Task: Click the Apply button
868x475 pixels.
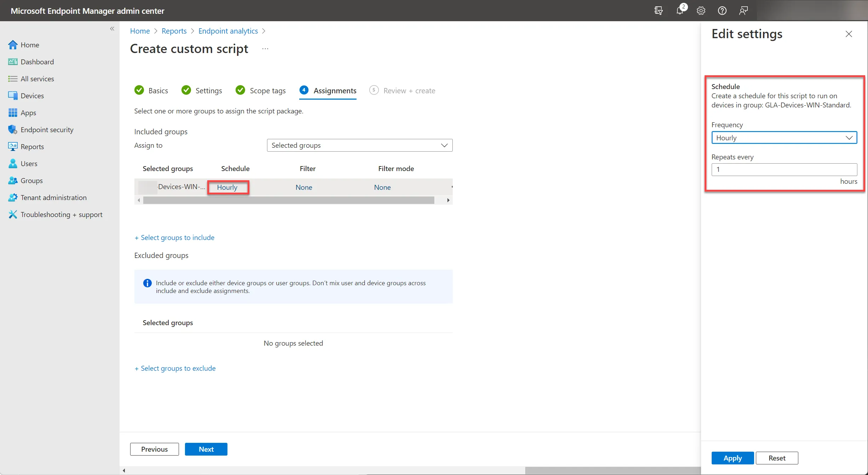Action: pyautogui.click(x=733, y=458)
